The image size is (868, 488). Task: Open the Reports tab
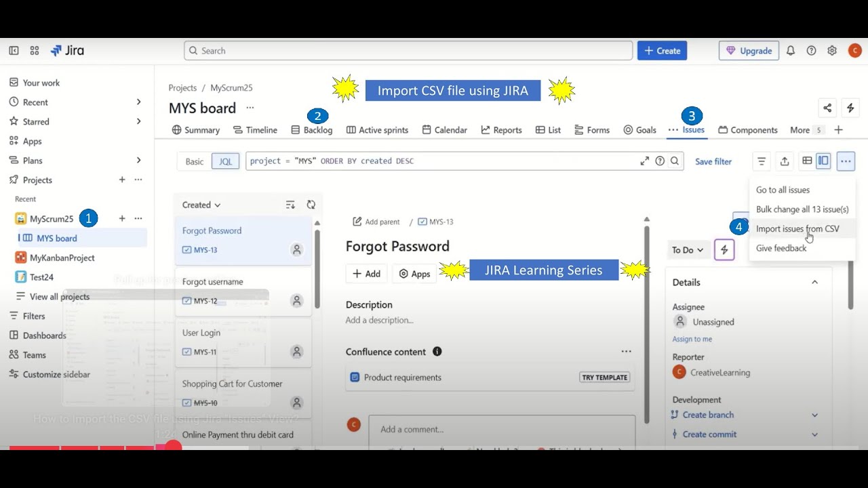tap(501, 130)
